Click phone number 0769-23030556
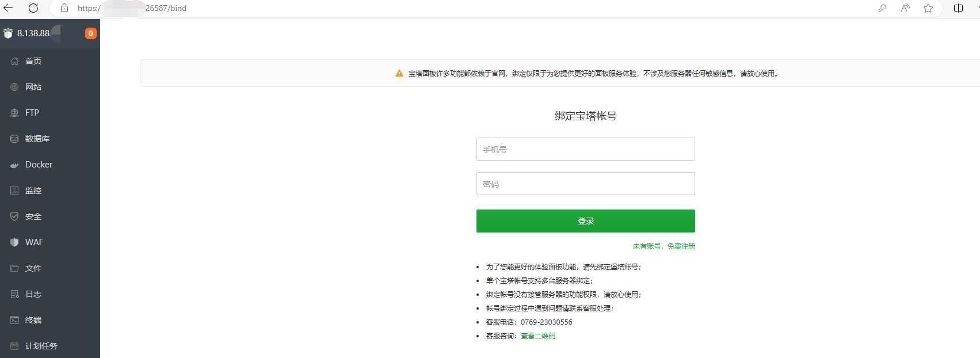This screenshot has height=358, width=980. coord(547,322)
